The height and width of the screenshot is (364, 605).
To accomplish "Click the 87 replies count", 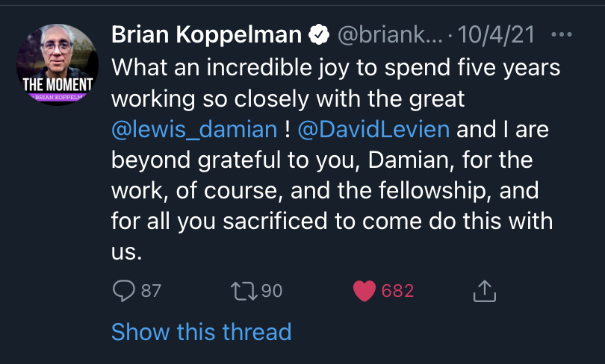I will click(151, 291).
